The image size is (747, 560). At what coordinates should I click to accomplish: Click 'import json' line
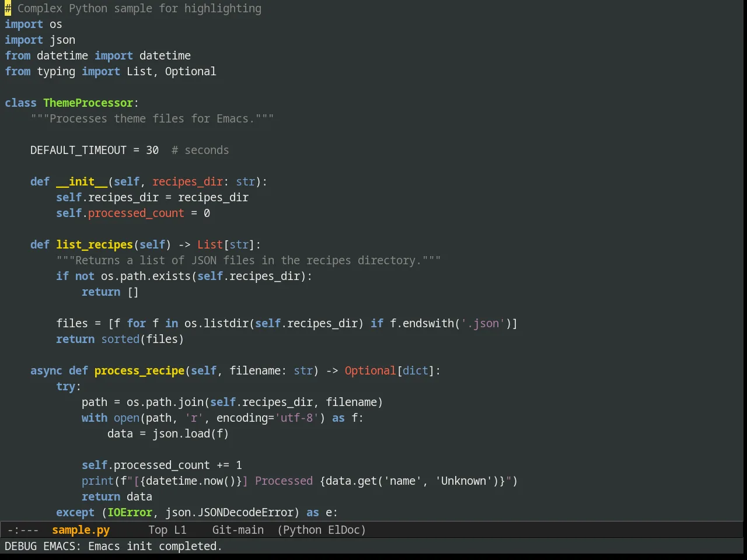(40, 40)
